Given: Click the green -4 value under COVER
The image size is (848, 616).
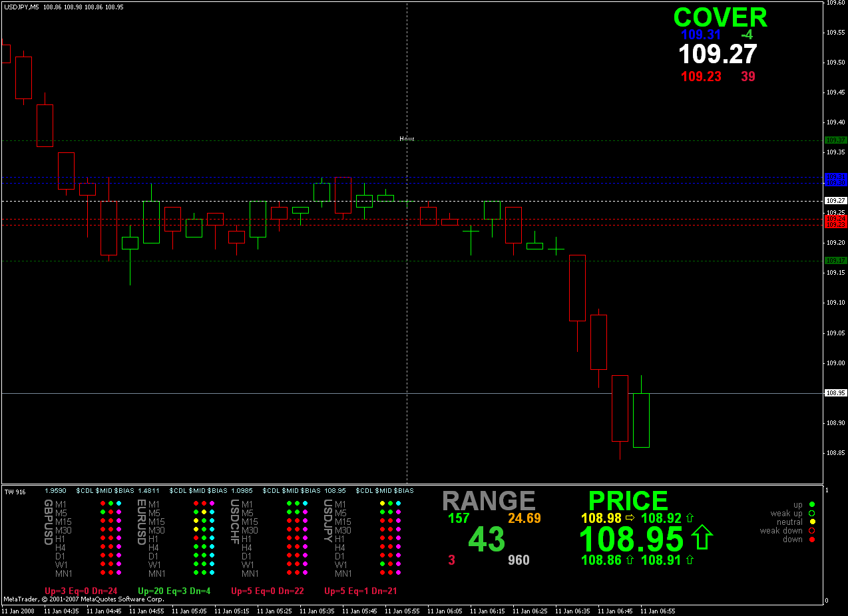Looking at the screenshot, I should coord(747,35).
